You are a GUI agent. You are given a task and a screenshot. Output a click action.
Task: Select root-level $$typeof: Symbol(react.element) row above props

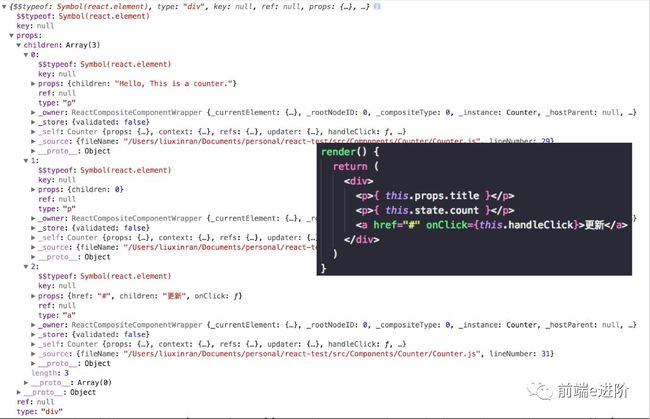click(83, 16)
